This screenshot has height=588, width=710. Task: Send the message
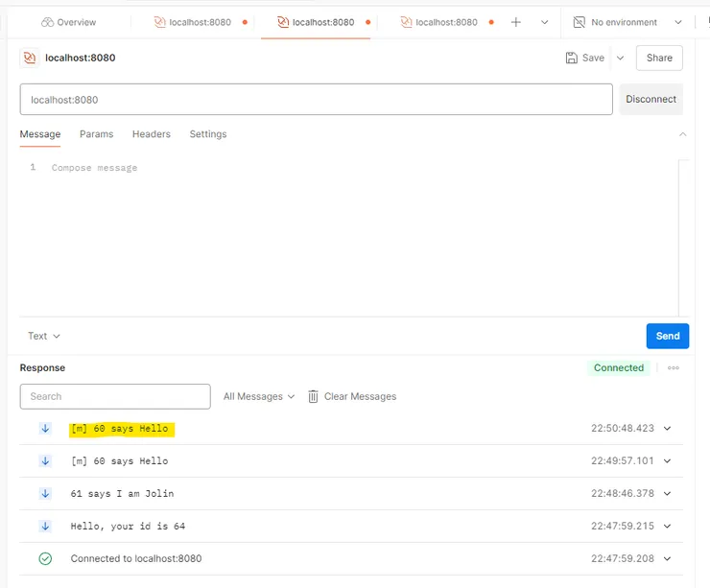click(668, 336)
